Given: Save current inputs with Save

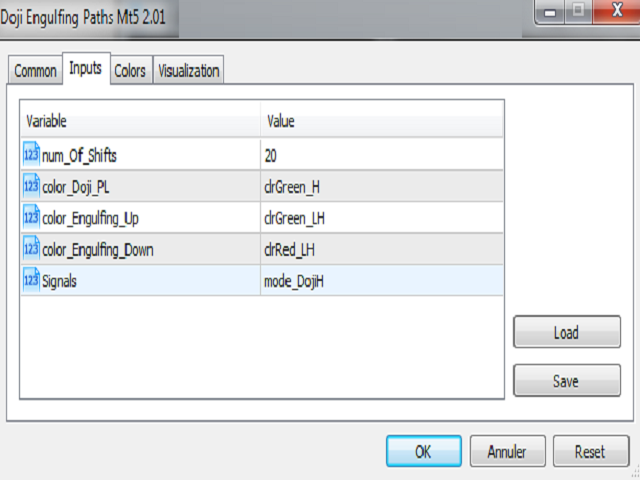Looking at the screenshot, I should [567, 380].
